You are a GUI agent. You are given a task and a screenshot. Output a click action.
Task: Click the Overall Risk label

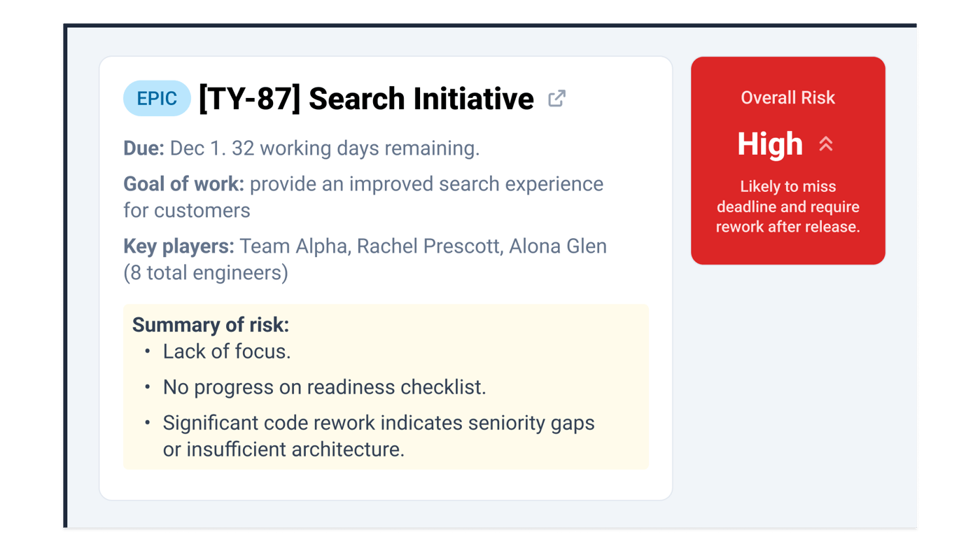point(787,98)
